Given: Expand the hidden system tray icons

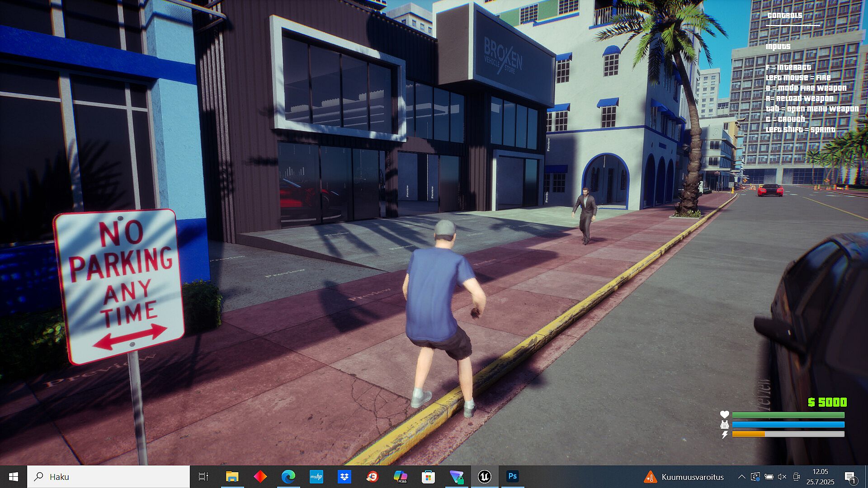Looking at the screenshot, I should coord(741,477).
